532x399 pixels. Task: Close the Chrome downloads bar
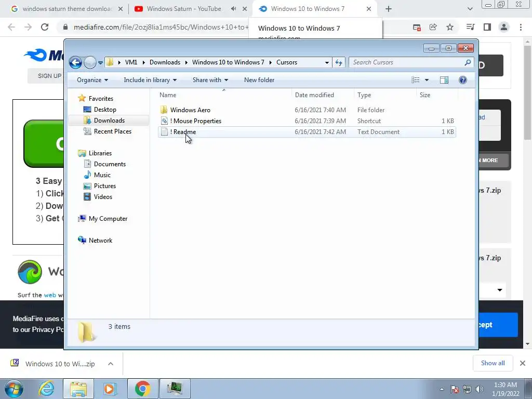[x=523, y=363]
